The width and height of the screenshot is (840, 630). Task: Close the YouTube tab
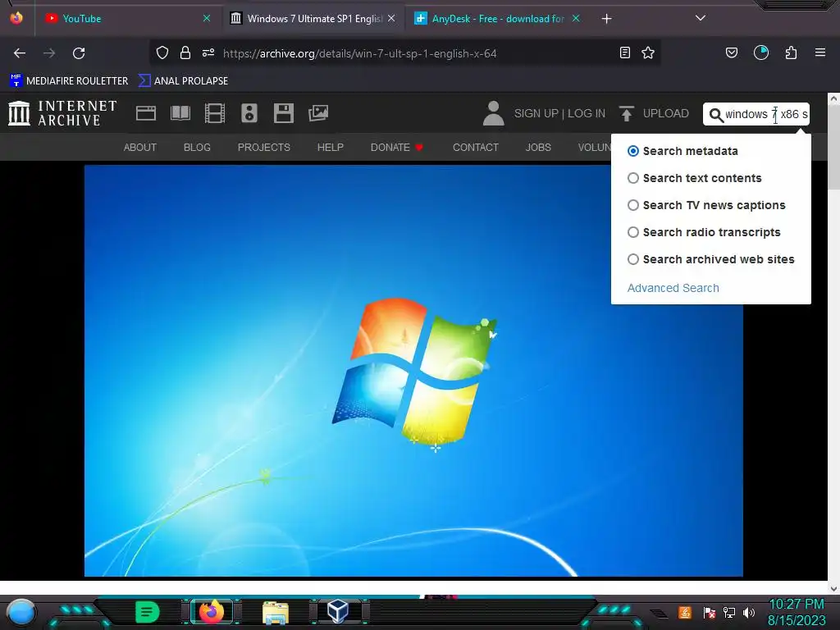tap(207, 19)
